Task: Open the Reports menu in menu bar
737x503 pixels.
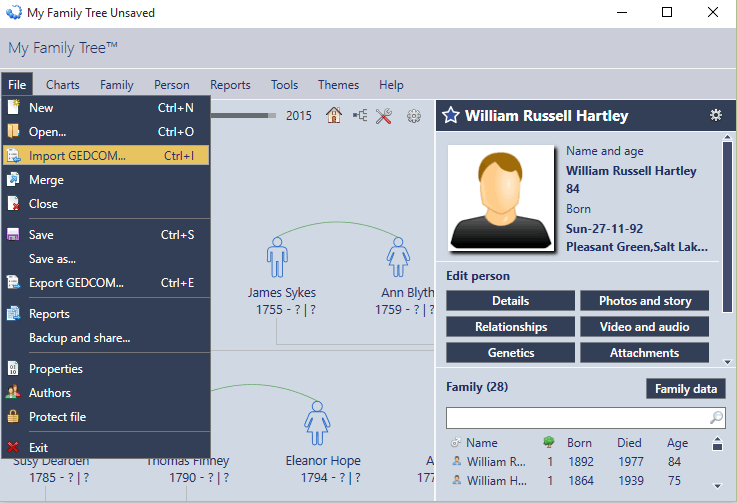Action: pos(230,85)
